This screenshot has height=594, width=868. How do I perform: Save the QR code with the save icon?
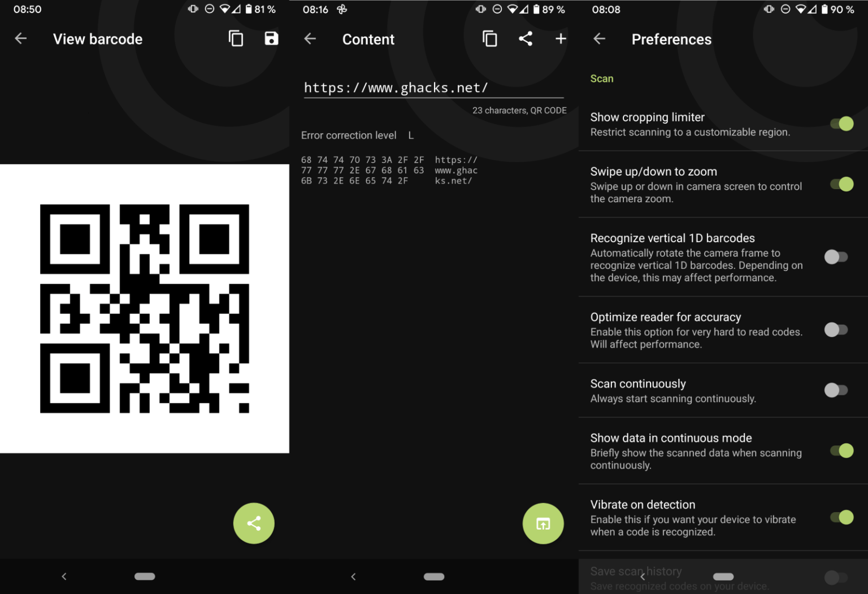[x=271, y=38]
